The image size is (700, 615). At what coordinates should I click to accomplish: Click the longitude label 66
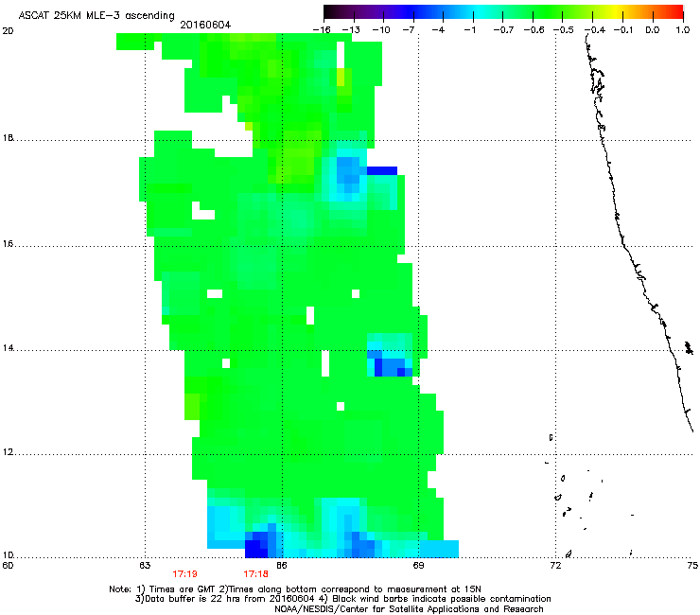coord(282,566)
